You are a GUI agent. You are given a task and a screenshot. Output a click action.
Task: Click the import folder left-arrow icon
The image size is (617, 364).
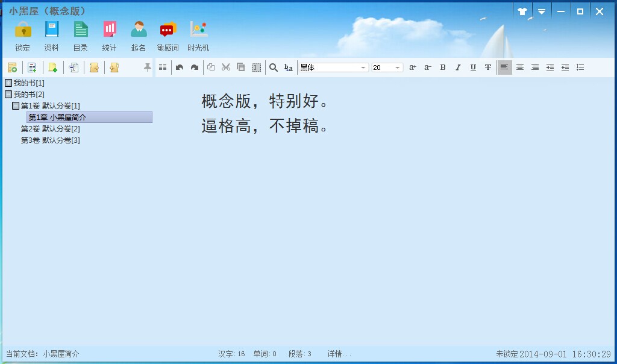[114, 67]
